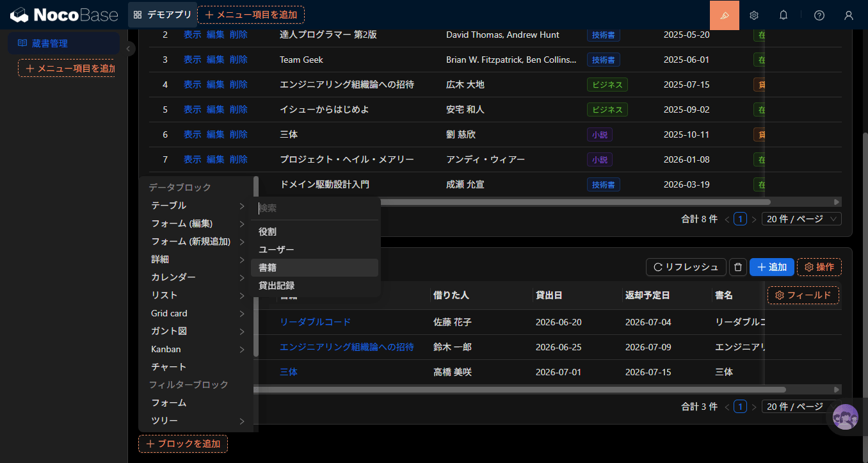Click the リフレッシュ button
868x463 pixels.
coord(686,267)
